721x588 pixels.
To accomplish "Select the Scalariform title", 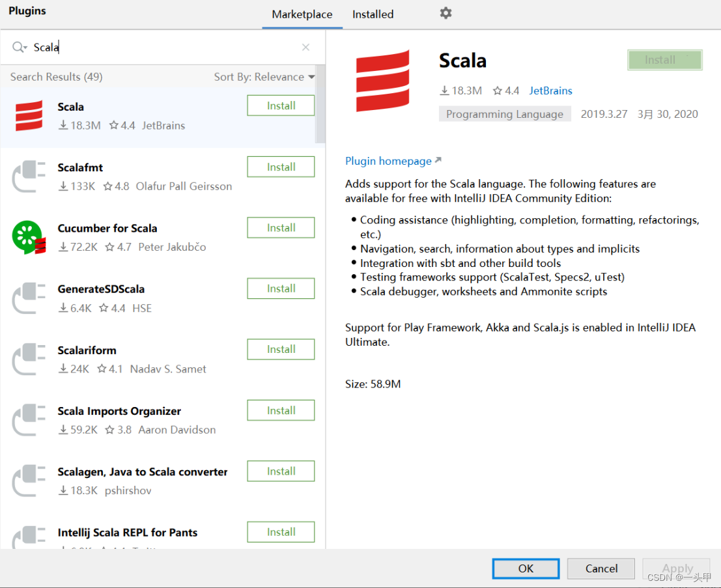I will 87,350.
